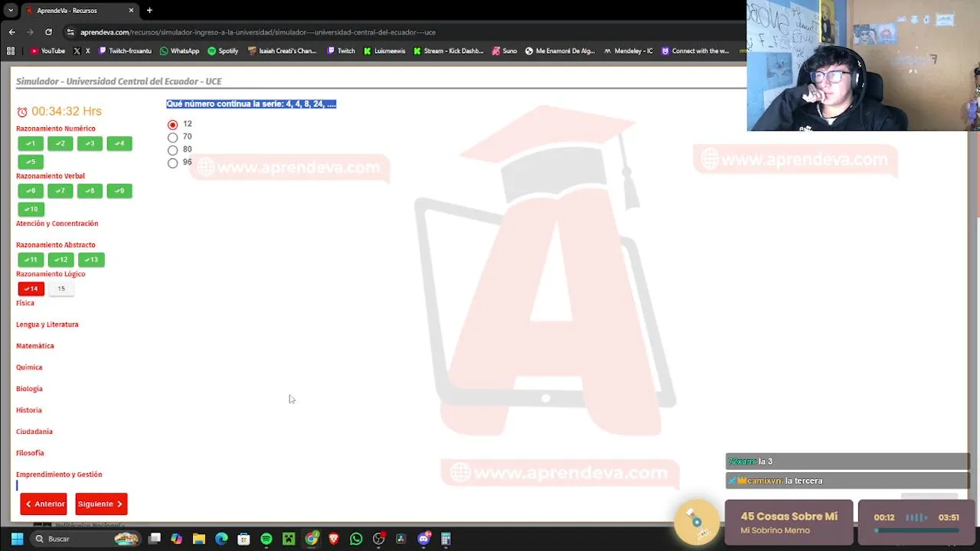Viewport: 980px width, 551px height.
Task: Open Minecraft from the taskbar
Action: pyautogui.click(x=289, y=539)
